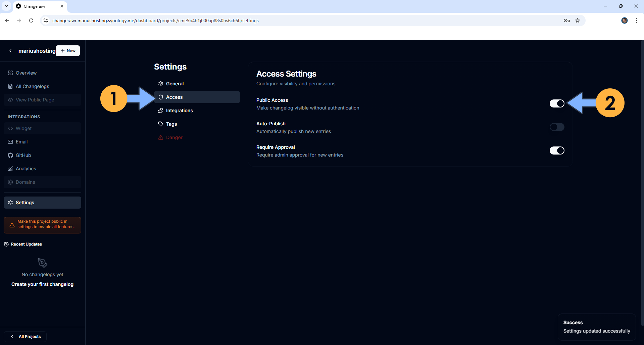This screenshot has width=644, height=345.
Task: Select the Changerawr browser tab
Action: 40,6
